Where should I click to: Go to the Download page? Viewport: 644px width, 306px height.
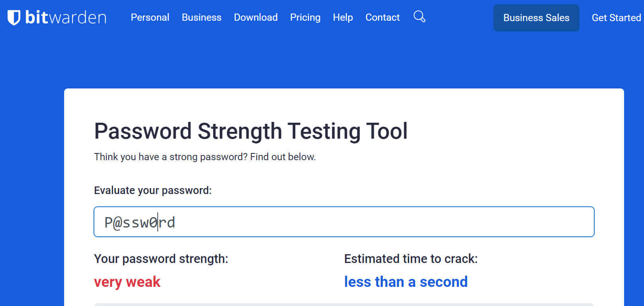tap(256, 18)
